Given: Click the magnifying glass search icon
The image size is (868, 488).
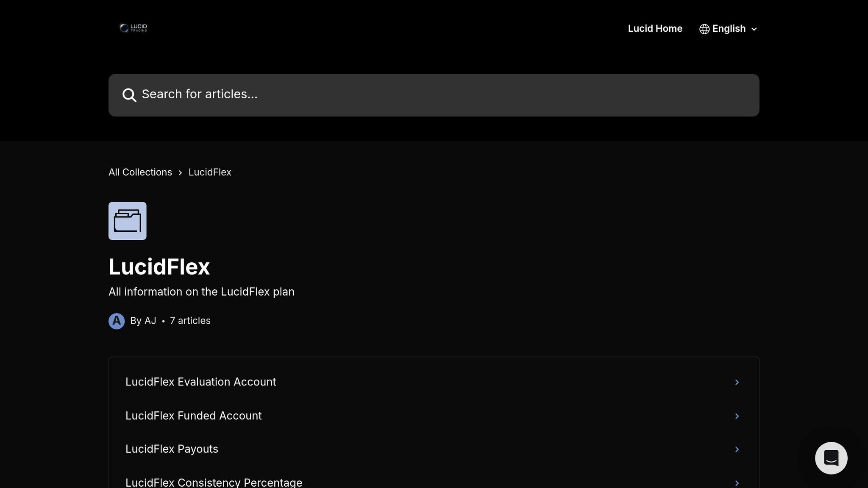Looking at the screenshot, I should coord(129,95).
